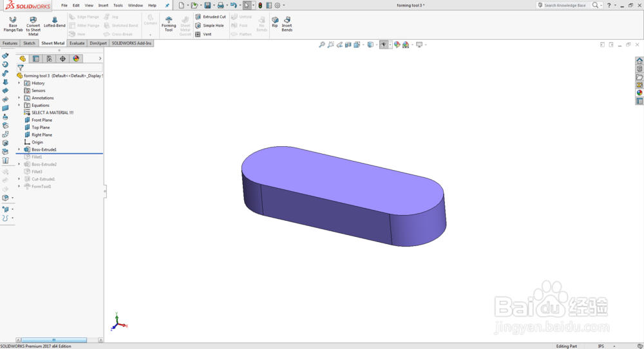The image size is (644, 349).
Task: Open the DimXpert tab
Action: 98,43
